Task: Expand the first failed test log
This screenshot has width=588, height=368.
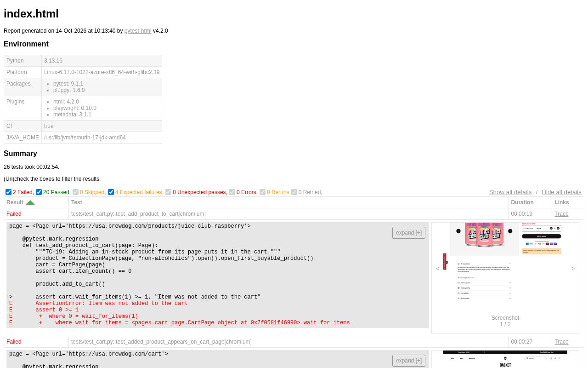Action: (x=409, y=233)
